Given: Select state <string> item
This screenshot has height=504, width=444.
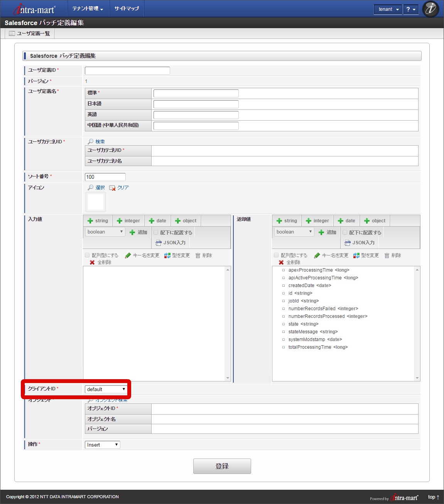Looking at the screenshot, I should pos(304,324).
